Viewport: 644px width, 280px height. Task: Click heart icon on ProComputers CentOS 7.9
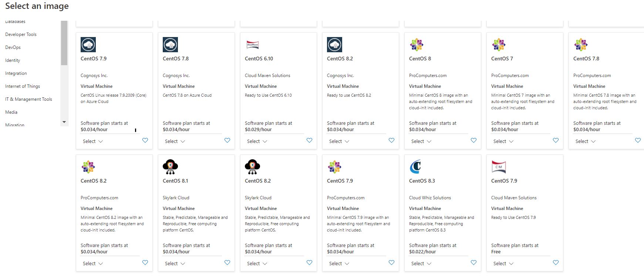pyautogui.click(x=391, y=263)
